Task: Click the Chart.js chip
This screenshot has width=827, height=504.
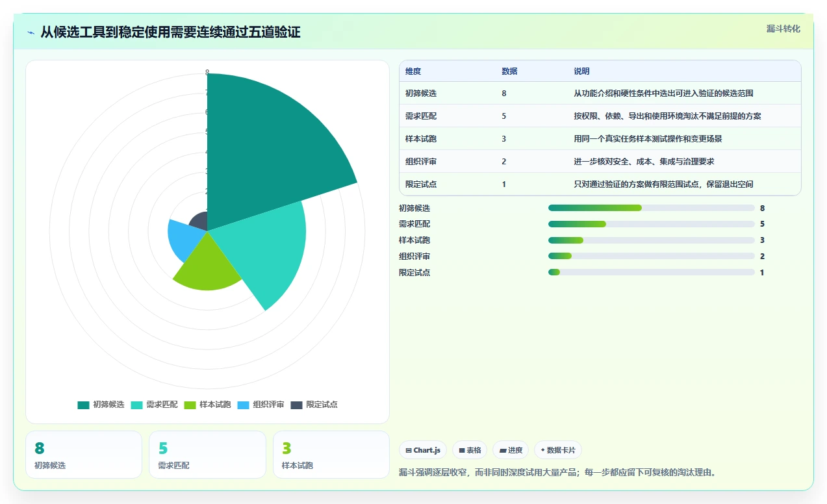Action: (423, 450)
